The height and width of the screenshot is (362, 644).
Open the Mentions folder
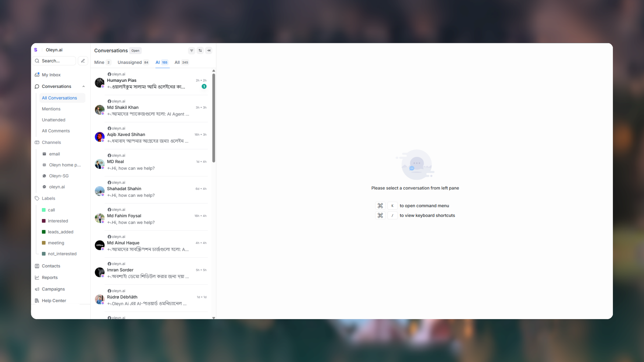pos(51,109)
